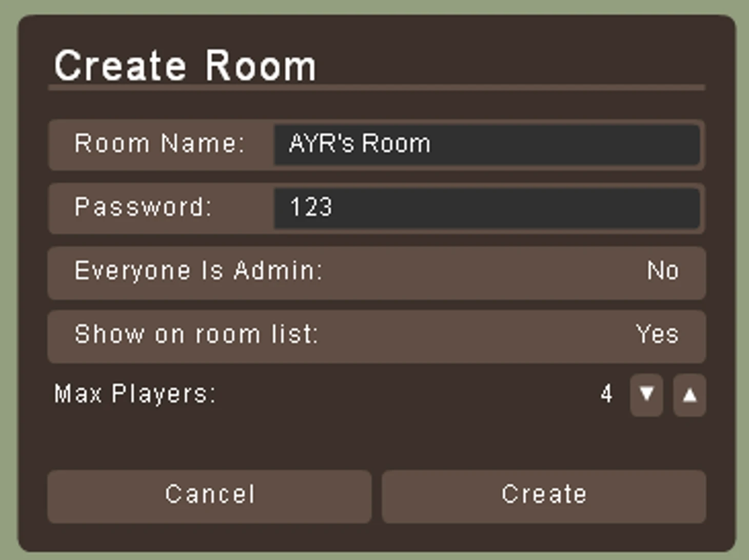749x560 pixels.
Task: Toggle the Show on room list option
Action: point(377,336)
